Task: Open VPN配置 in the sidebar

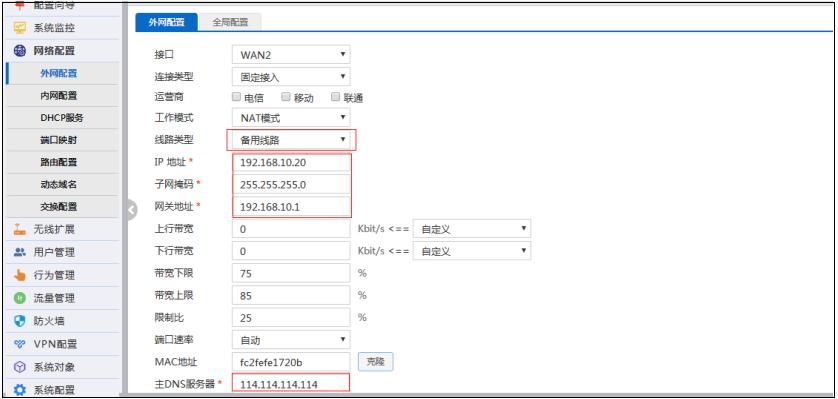Action: click(56, 344)
